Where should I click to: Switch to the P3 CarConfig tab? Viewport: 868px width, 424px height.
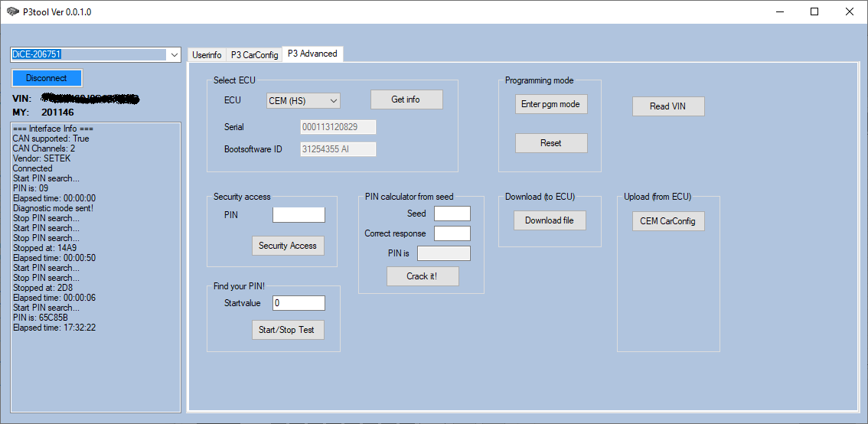pos(254,55)
